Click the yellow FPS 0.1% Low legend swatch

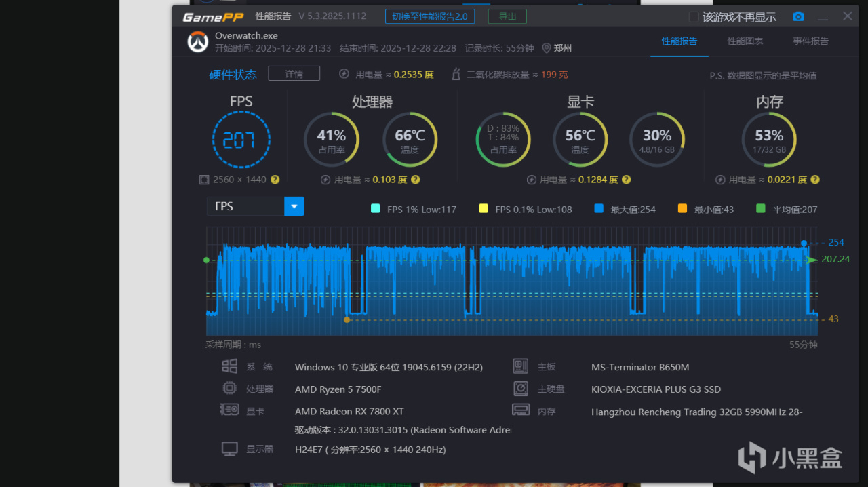tap(484, 209)
